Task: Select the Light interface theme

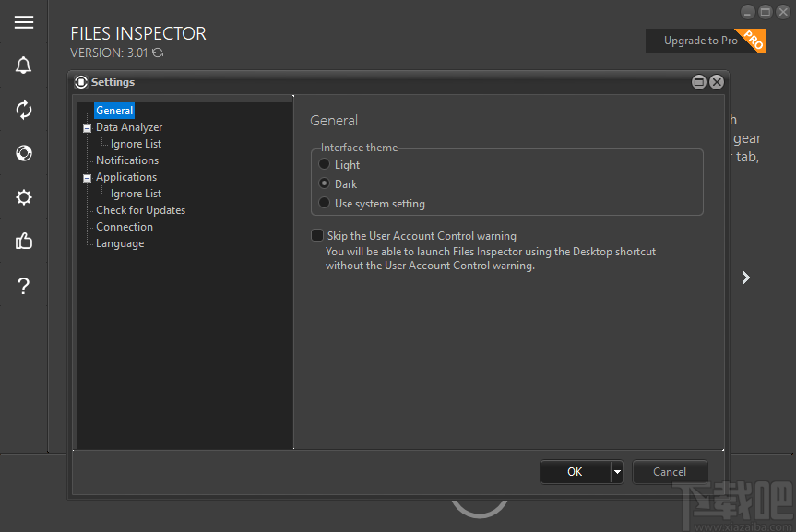Action: [325, 164]
